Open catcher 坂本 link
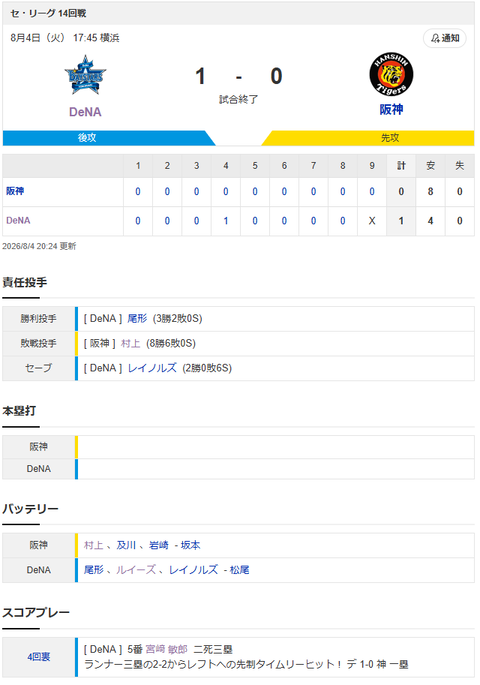 coord(190,545)
